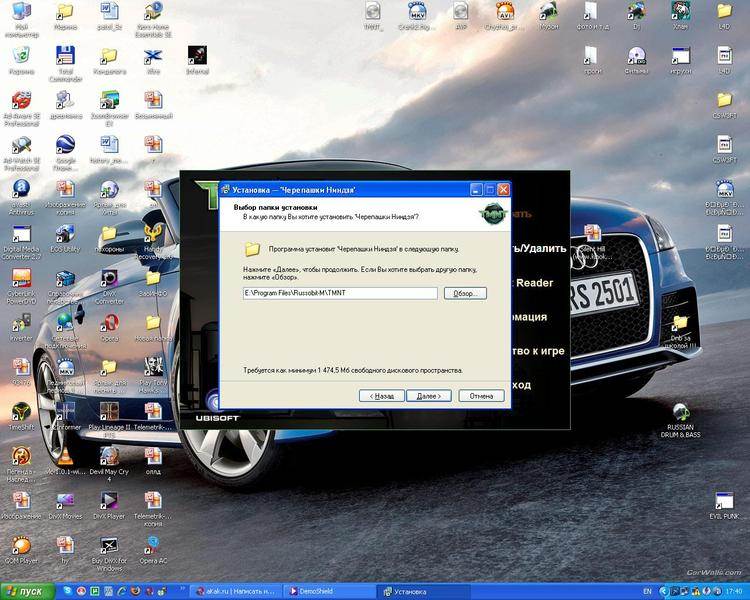
Task: Open VLC installer cone icon
Action: click(66, 460)
